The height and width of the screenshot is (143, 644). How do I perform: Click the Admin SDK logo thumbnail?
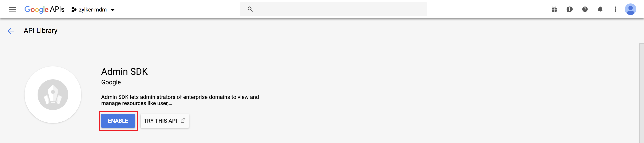tap(53, 95)
